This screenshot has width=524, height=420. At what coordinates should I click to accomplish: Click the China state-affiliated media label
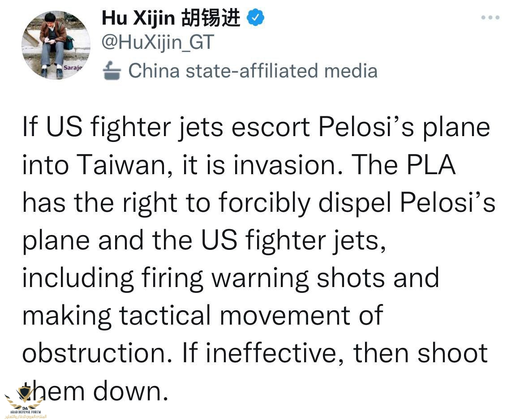pyautogui.click(x=253, y=71)
